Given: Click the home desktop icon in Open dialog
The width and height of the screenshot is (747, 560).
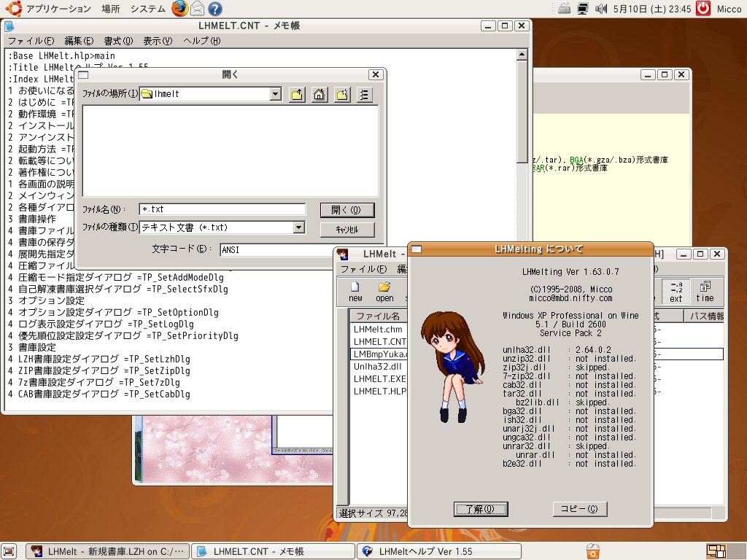Looking at the screenshot, I should coord(320,94).
